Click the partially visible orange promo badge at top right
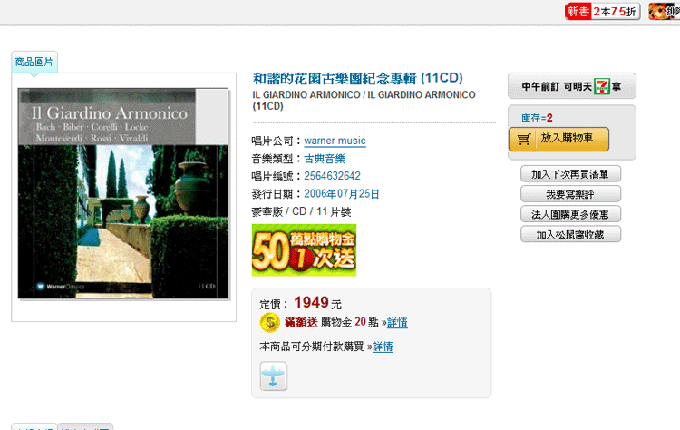Image resolution: width=680 pixels, height=430 pixels. click(664, 11)
